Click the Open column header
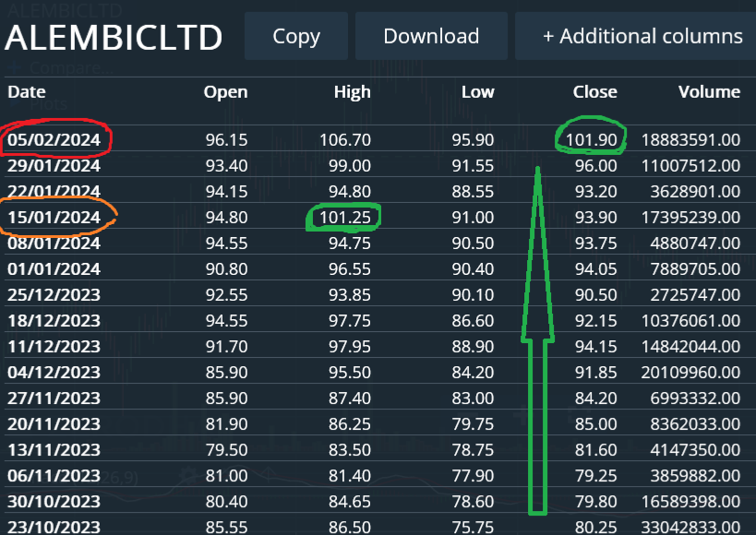 click(225, 91)
